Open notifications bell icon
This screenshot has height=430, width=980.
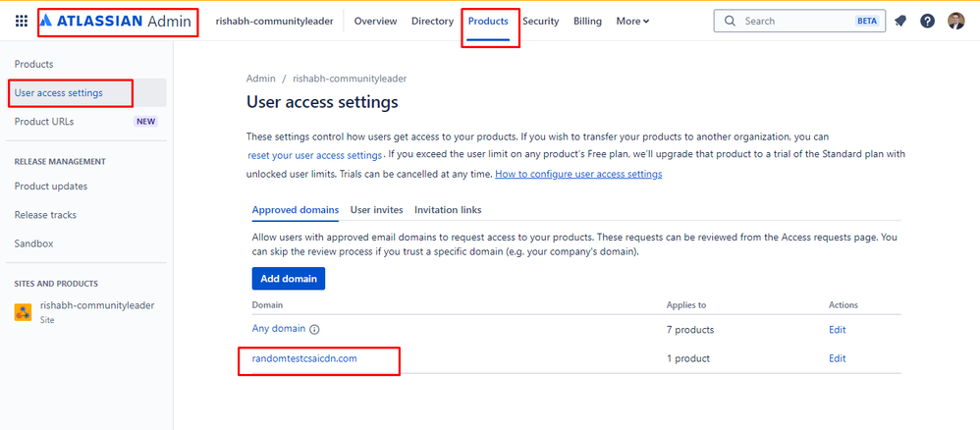click(900, 22)
